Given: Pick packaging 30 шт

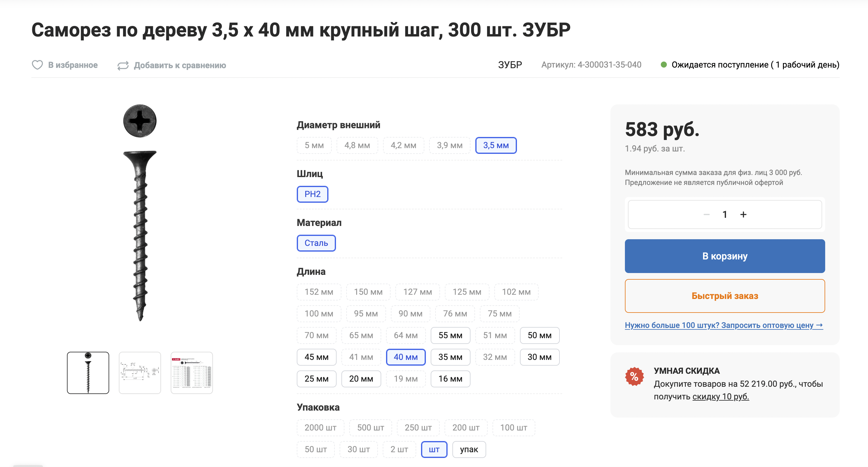Looking at the screenshot, I should [x=359, y=450].
